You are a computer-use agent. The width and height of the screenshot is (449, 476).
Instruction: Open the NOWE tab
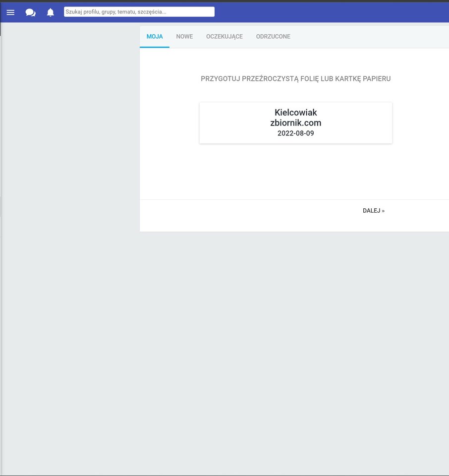click(x=184, y=37)
